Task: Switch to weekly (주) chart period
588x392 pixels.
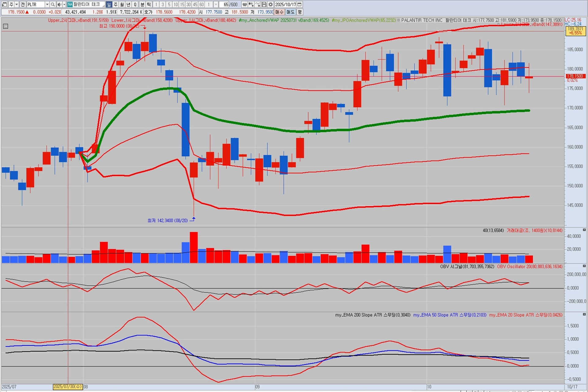Action: pos(115,4)
